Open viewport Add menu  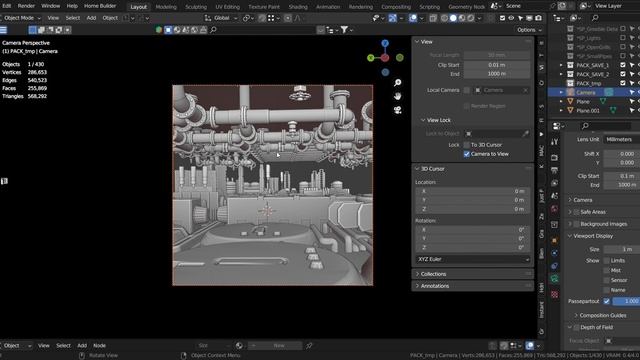pos(91,18)
